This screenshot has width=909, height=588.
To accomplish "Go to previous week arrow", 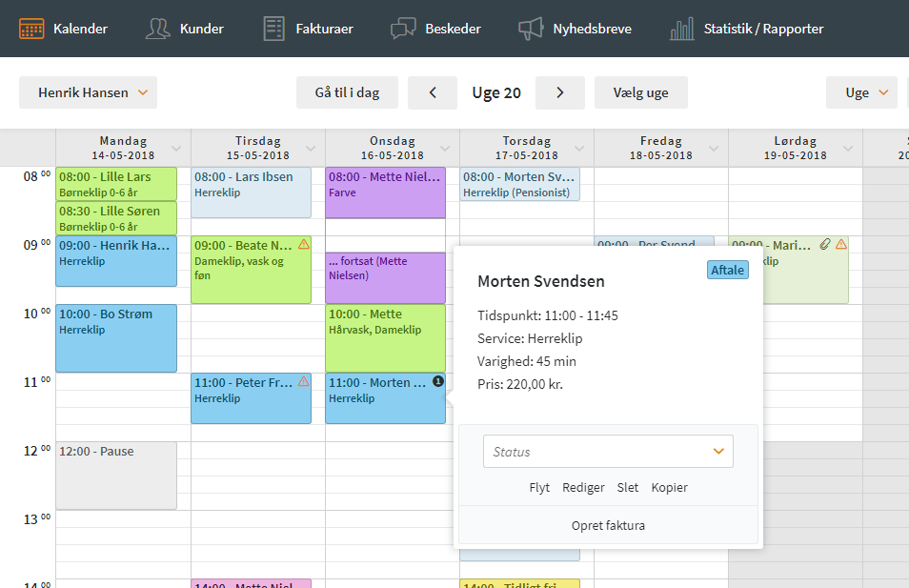I will [432, 92].
